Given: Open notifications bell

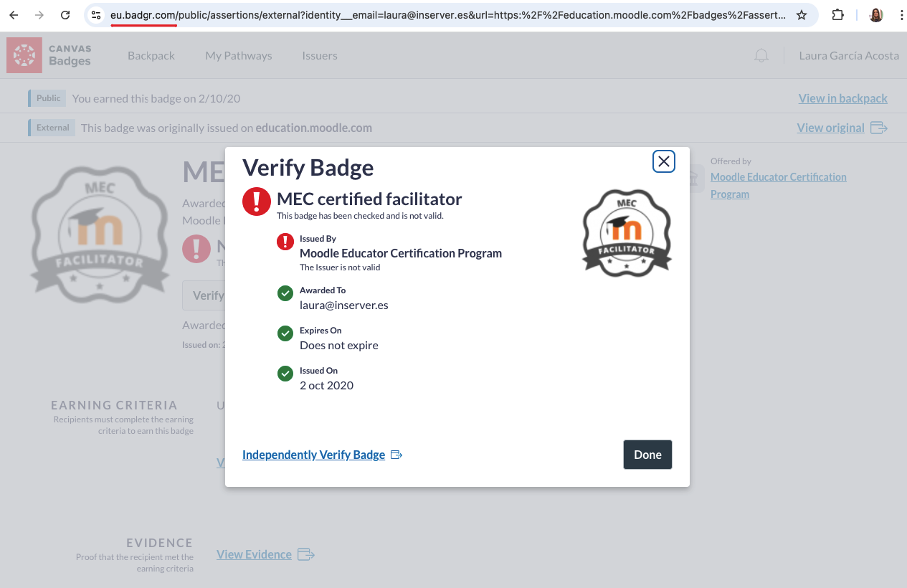Looking at the screenshot, I should point(761,55).
